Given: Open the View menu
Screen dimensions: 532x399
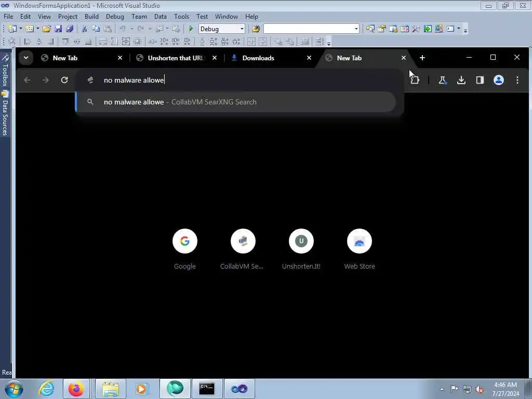Looking at the screenshot, I should [45, 17].
